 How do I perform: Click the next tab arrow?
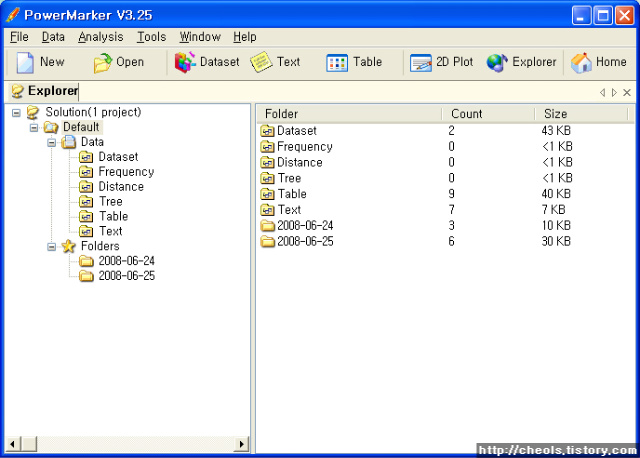[x=614, y=93]
